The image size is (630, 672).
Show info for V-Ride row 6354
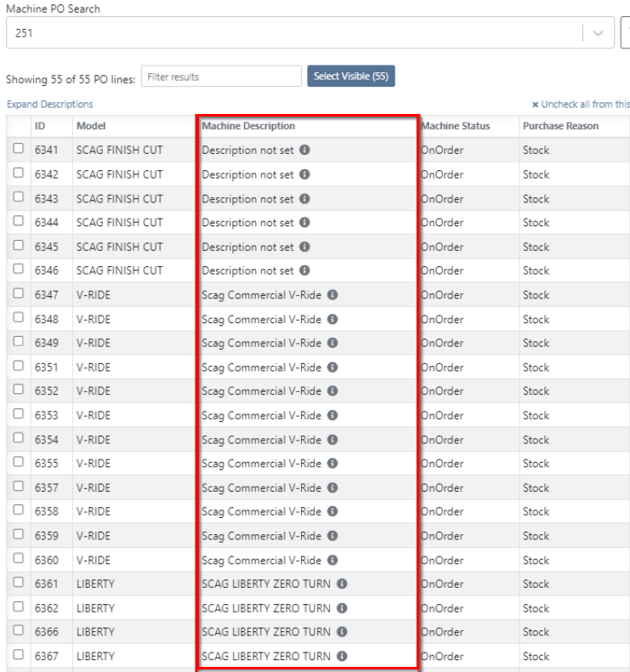click(332, 440)
